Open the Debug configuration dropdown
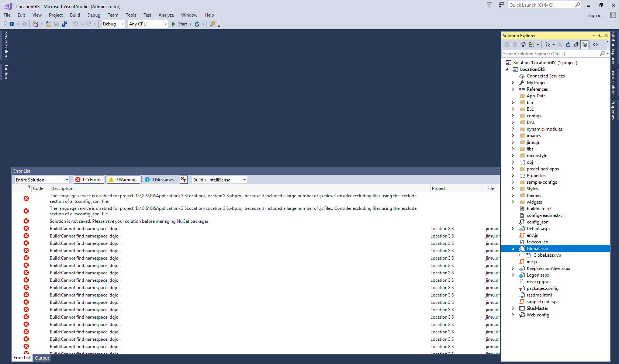The height and width of the screenshot is (364, 619). 113,24
